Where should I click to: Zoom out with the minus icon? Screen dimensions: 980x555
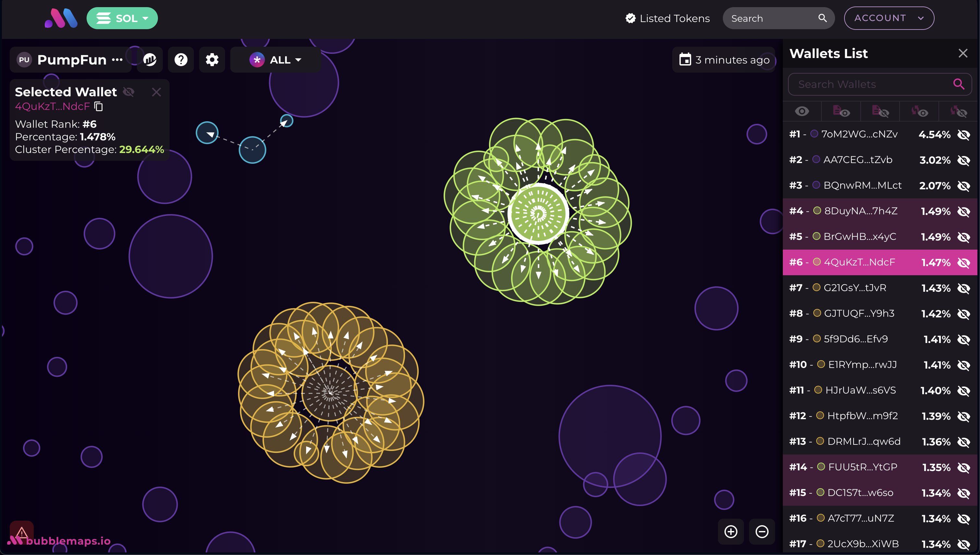click(762, 531)
